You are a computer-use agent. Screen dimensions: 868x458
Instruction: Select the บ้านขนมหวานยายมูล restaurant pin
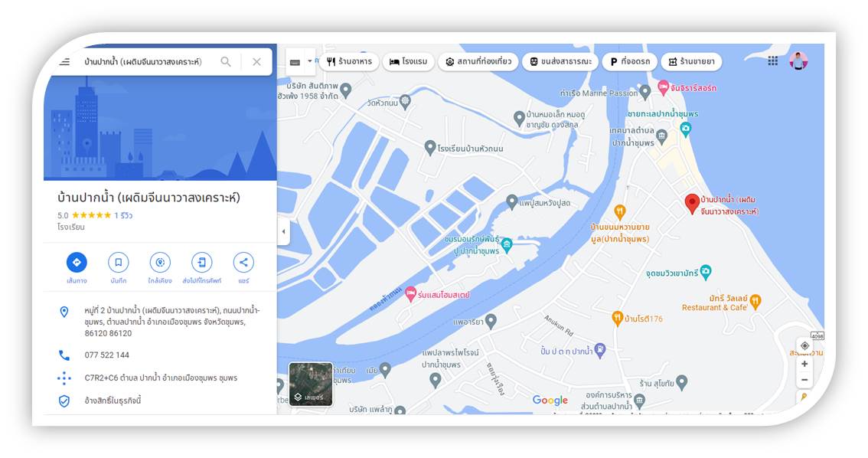[x=620, y=211]
